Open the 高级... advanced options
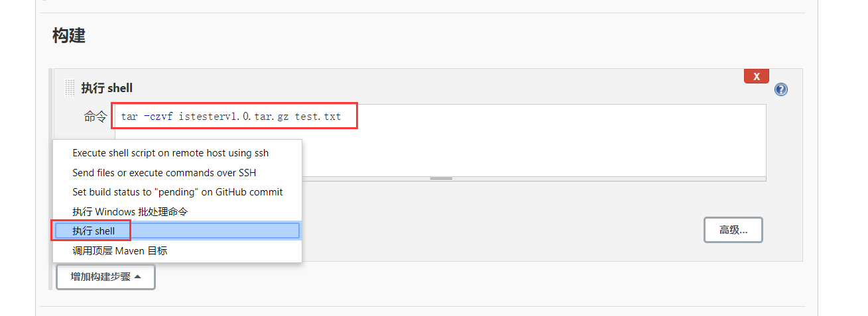 [733, 230]
